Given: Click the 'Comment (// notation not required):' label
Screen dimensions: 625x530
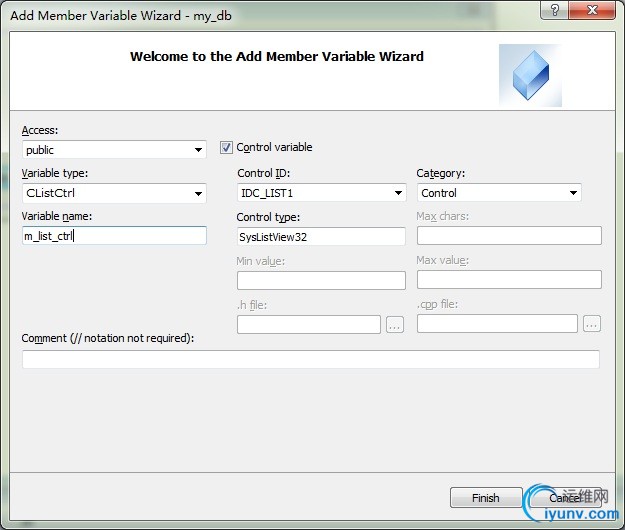Looking at the screenshot, I should pos(108,338).
